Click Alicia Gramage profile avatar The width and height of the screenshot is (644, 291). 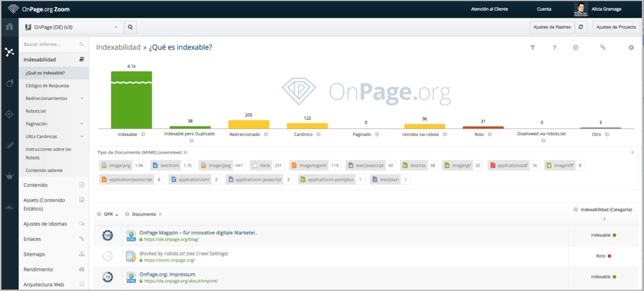click(580, 9)
